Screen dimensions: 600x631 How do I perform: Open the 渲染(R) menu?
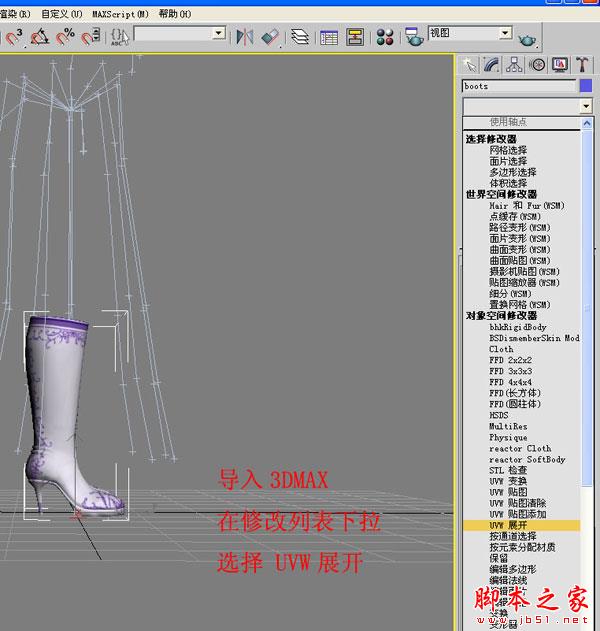click(x=14, y=14)
